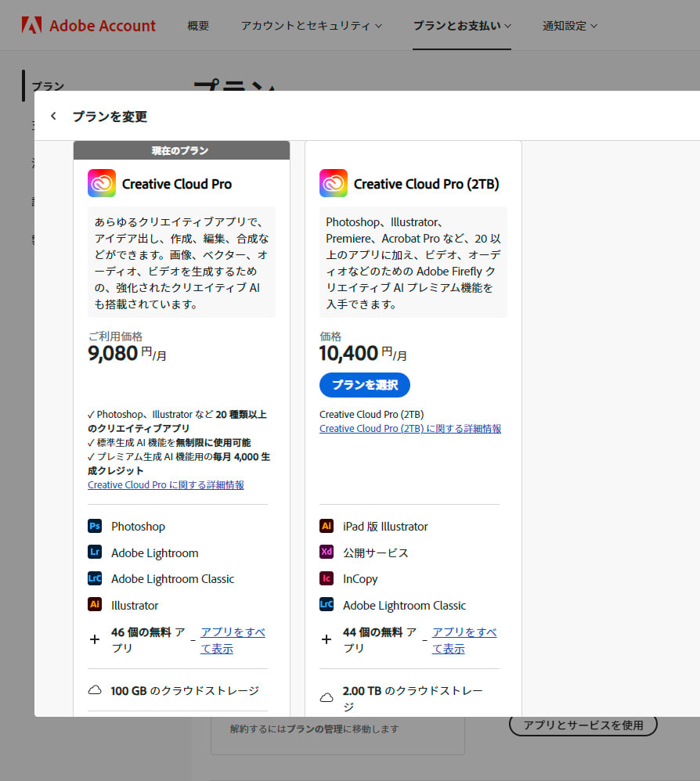Click the Creative Cloud Pro plan heading
700x781 pixels.
(177, 184)
